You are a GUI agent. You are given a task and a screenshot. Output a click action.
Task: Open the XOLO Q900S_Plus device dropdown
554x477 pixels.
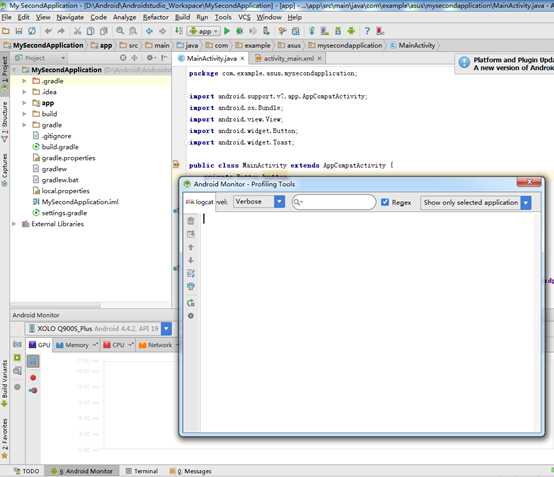99,329
